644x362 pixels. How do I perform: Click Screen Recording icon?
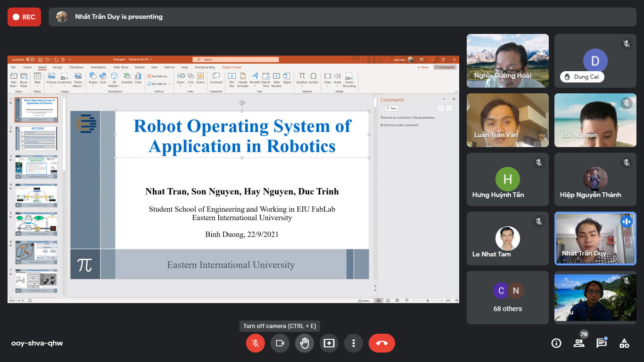349,76
